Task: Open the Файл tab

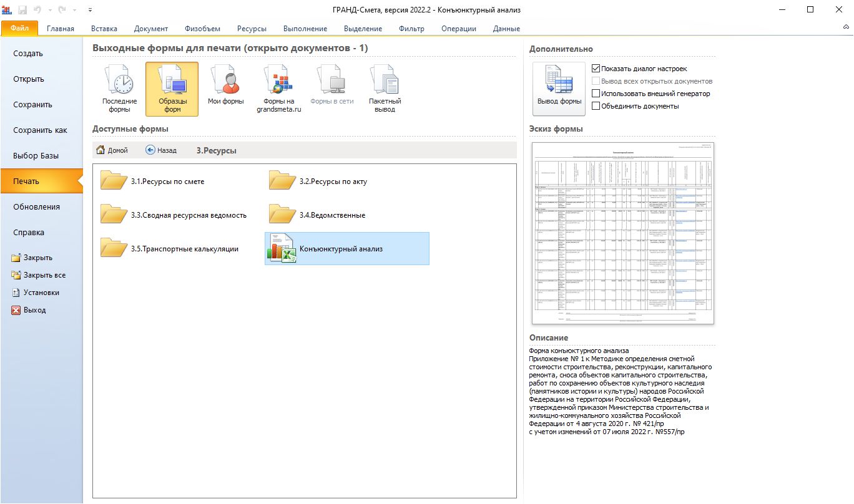Action: click(x=19, y=28)
